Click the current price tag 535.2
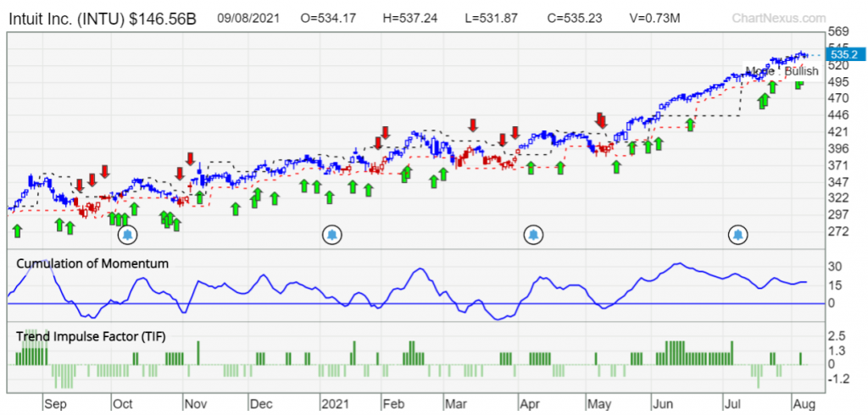Viewport: 868px width, 415px height. coord(843,54)
